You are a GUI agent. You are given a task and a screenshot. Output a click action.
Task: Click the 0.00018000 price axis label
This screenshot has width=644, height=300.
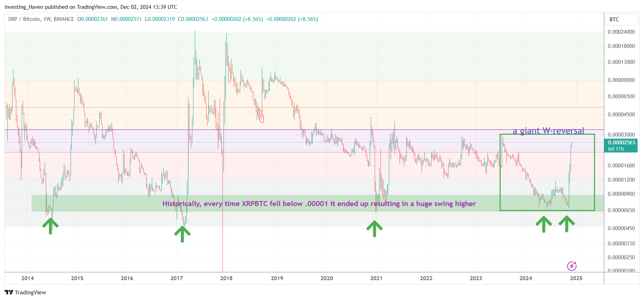point(621,46)
